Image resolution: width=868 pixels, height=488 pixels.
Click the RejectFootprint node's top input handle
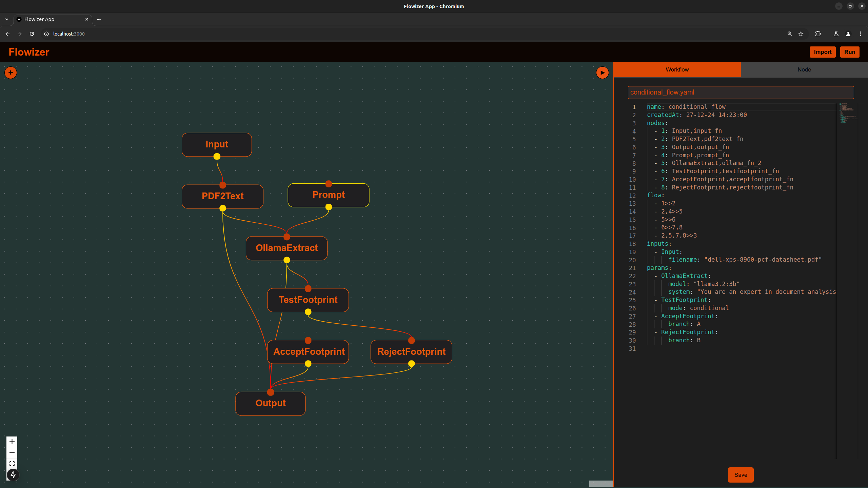pos(411,341)
